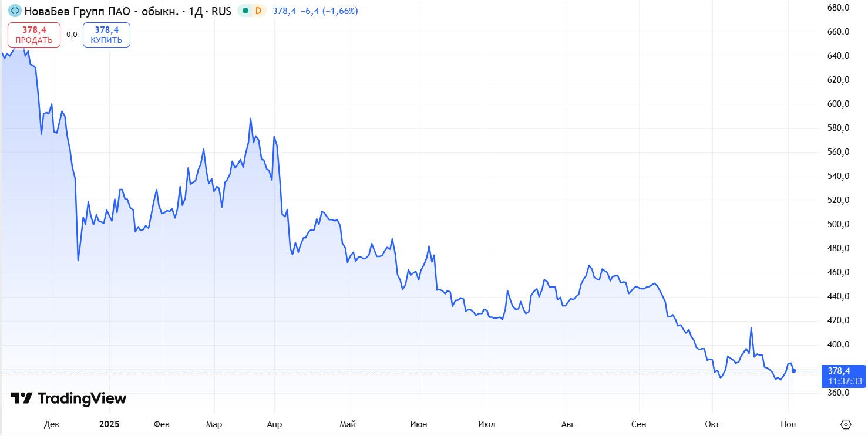
Task: Click the 1Д interval label in the chart title
Action: tap(196, 11)
